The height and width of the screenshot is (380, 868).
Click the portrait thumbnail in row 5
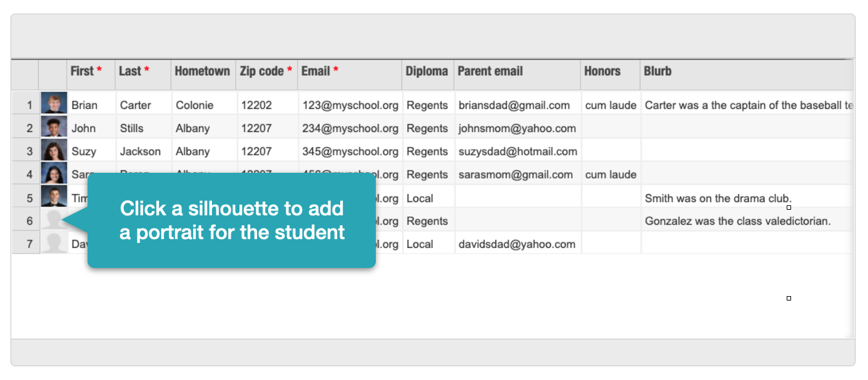tap(54, 197)
